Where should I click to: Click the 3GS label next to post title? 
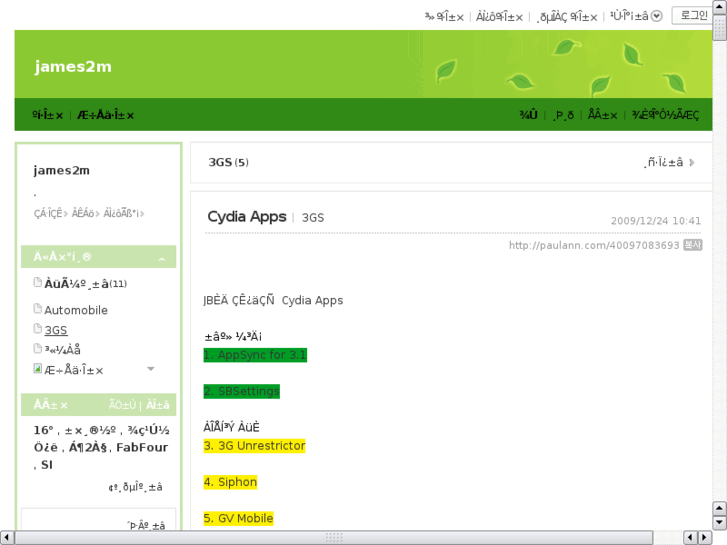(x=313, y=218)
